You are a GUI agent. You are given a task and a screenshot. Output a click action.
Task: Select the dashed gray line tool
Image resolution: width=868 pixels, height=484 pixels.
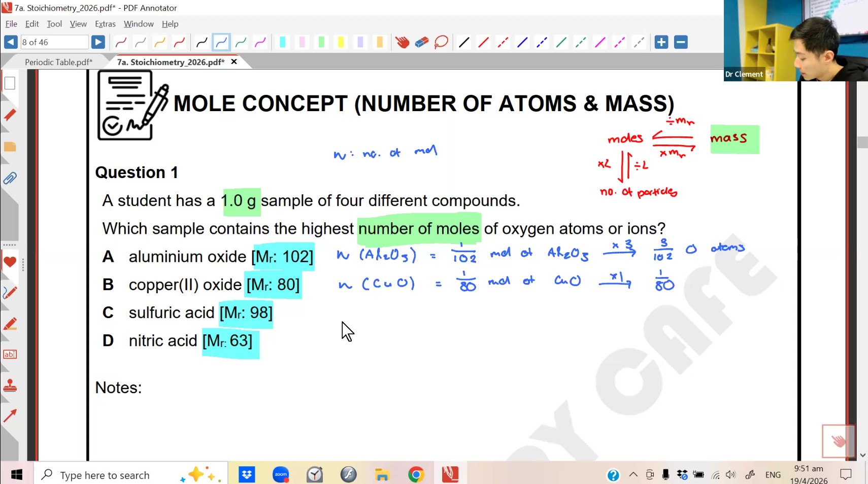(x=639, y=42)
